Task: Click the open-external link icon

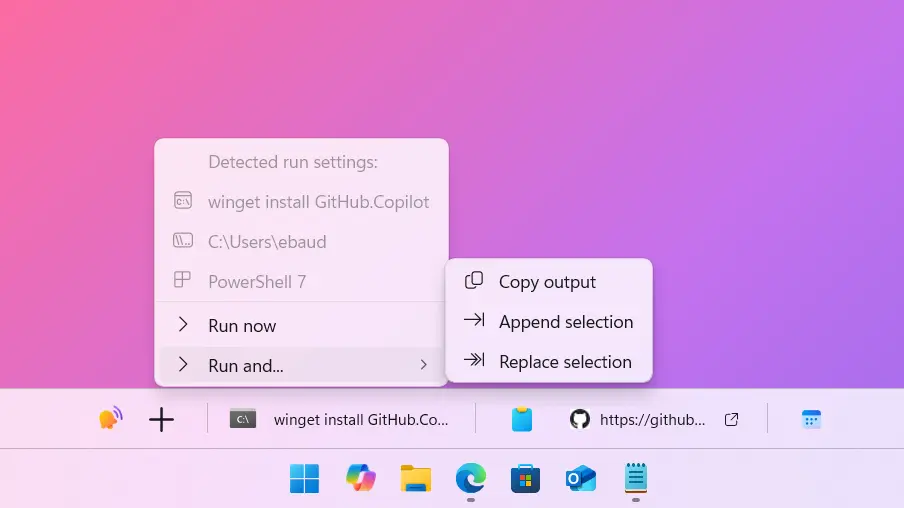Action: [x=731, y=419]
